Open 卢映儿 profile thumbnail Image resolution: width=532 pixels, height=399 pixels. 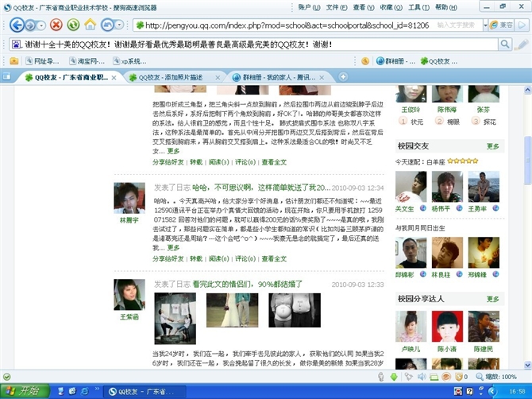[x=411, y=327]
